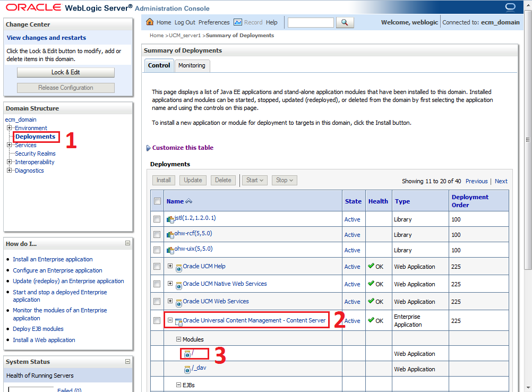Open the jstl library icon link
This screenshot has height=392, width=532.
coord(170,218)
